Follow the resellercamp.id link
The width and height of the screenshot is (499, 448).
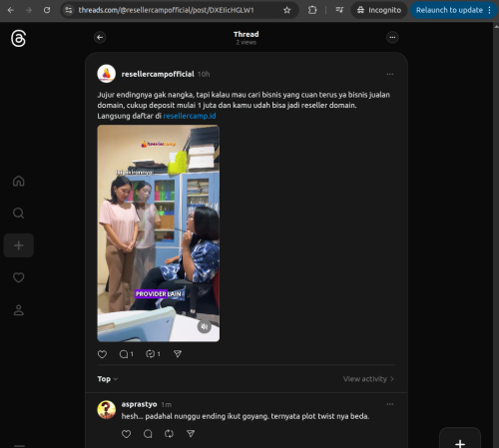point(190,116)
